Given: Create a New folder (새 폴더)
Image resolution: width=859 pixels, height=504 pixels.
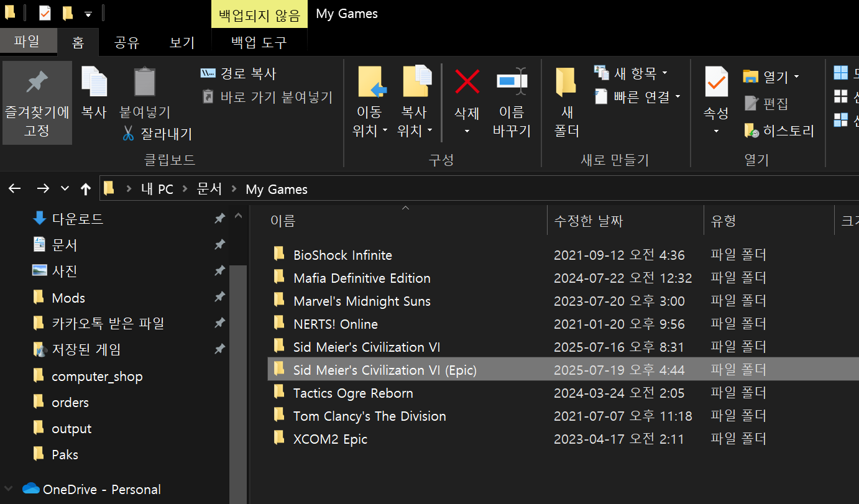Looking at the screenshot, I should coord(566,103).
